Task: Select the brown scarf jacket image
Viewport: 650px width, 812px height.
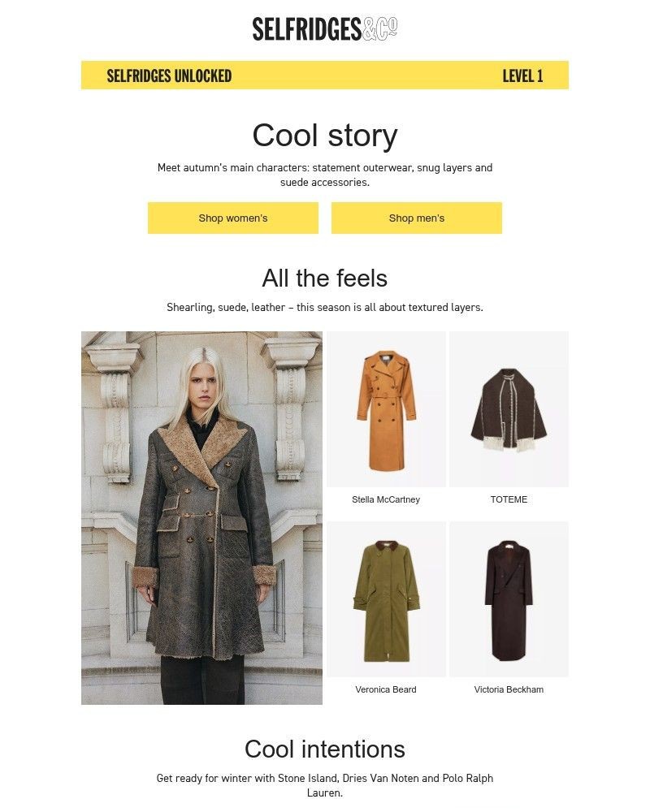Action: tap(509, 409)
